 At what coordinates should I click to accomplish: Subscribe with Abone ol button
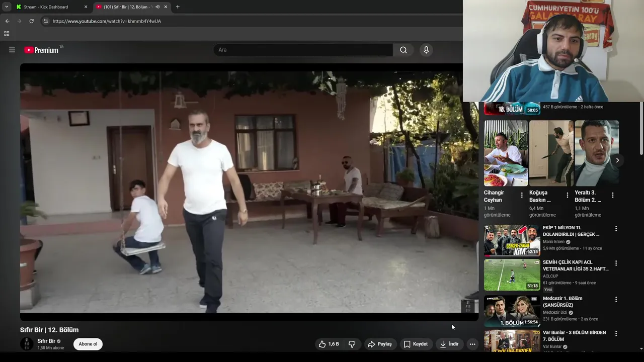(x=88, y=344)
